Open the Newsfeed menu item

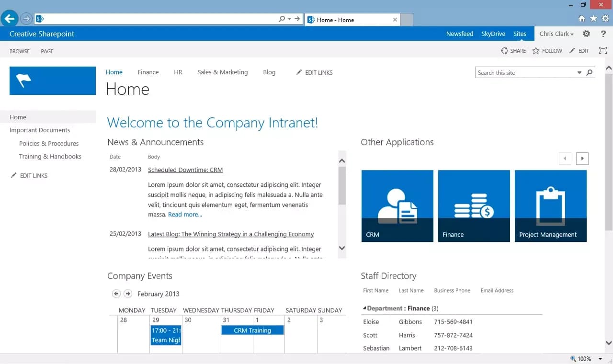click(x=460, y=34)
